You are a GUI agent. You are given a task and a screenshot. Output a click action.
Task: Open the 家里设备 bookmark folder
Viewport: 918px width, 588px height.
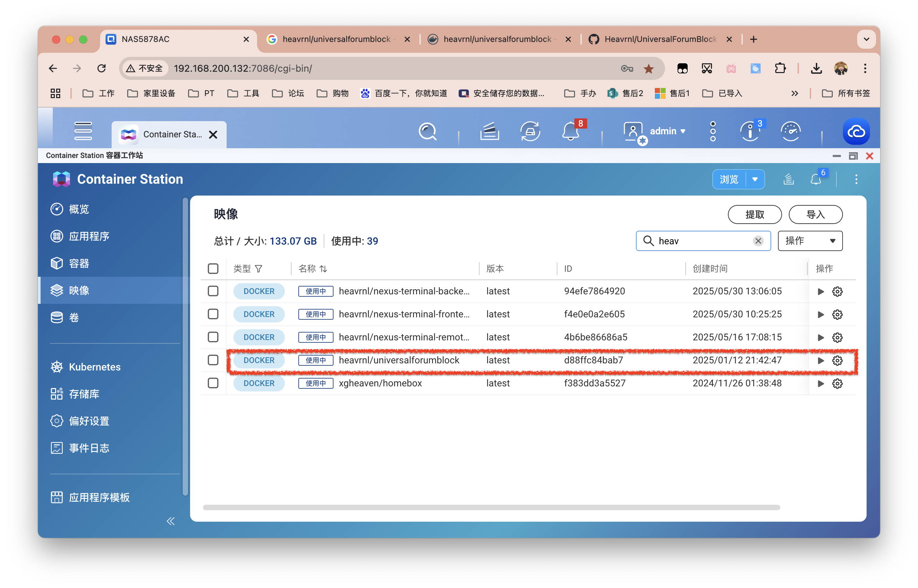pyautogui.click(x=151, y=93)
